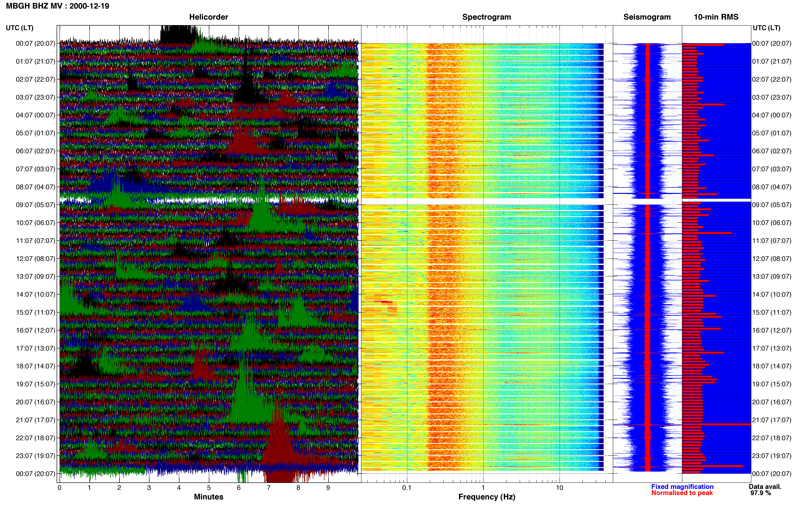This screenshot has height=508, width=812.
Task: Click spectrogram frequency tick '0.1'
Action: [407, 488]
